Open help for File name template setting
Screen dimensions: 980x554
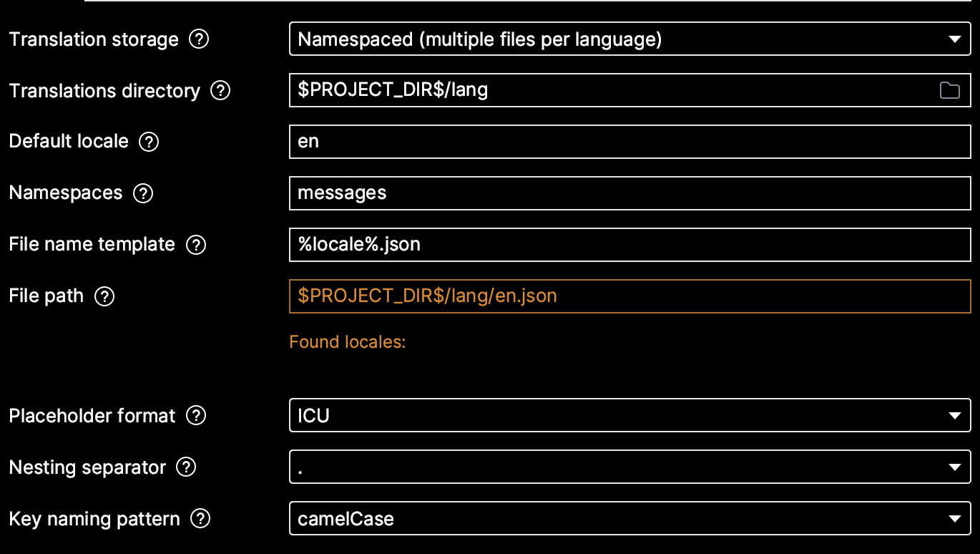(x=195, y=244)
